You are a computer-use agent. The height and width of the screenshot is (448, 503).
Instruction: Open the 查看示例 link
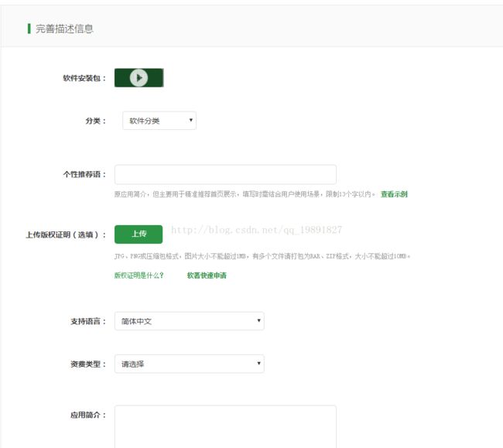tap(394, 194)
